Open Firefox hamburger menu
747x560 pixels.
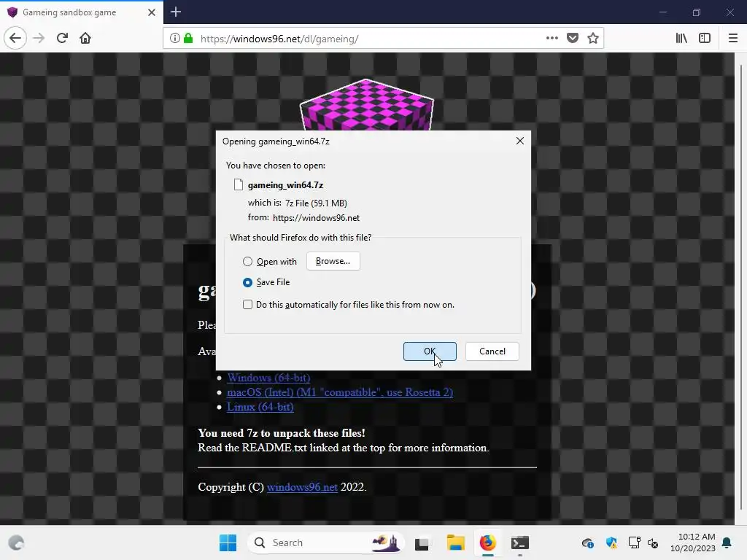[732, 38]
